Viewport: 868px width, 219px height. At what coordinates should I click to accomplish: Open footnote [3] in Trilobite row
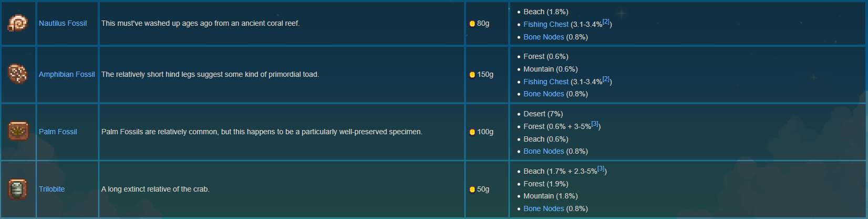coord(601,168)
